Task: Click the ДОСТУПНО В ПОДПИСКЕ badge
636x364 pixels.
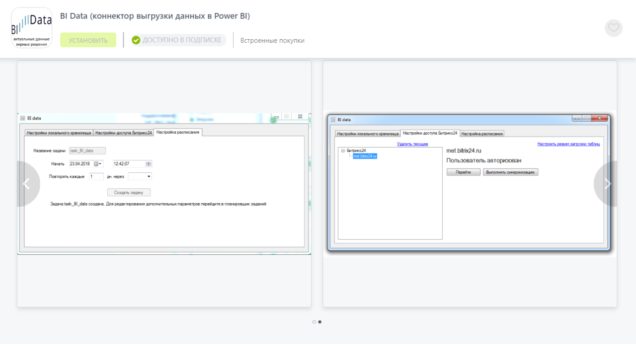Action: pyautogui.click(x=178, y=40)
